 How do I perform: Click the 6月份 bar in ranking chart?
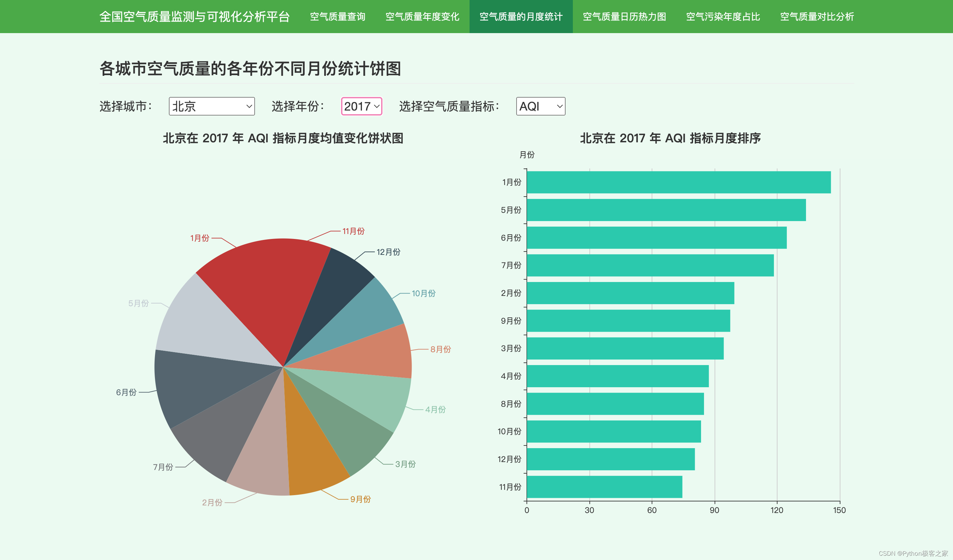[x=657, y=238]
